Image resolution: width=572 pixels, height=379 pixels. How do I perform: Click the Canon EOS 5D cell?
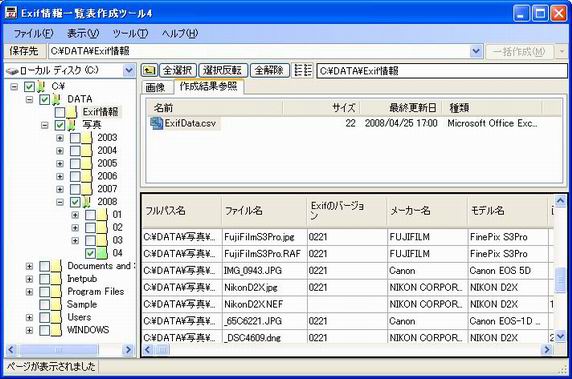tap(508, 271)
